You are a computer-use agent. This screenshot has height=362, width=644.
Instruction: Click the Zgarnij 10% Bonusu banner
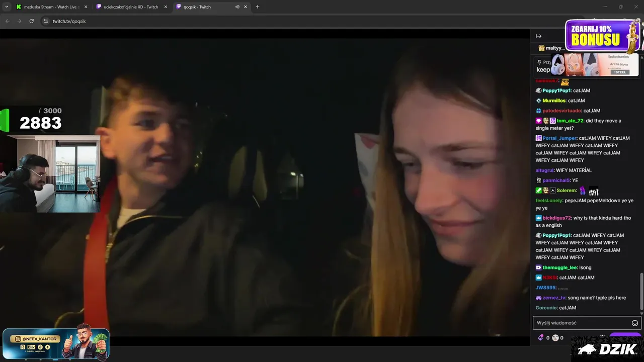click(603, 36)
